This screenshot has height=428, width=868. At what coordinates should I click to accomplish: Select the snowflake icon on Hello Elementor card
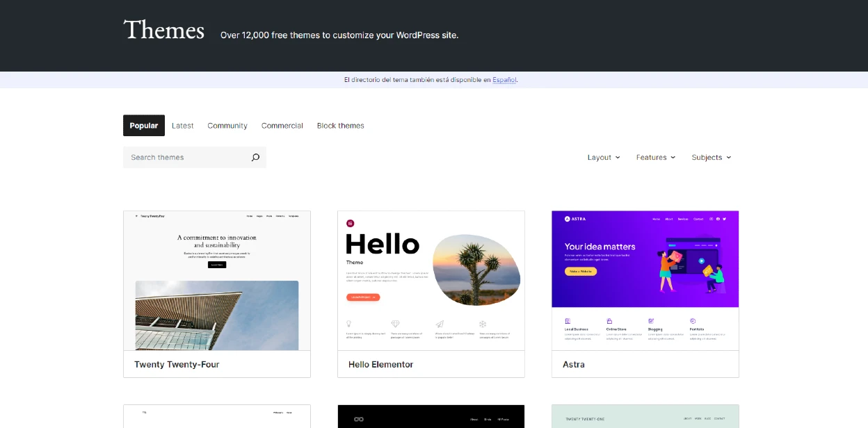click(x=482, y=323)
